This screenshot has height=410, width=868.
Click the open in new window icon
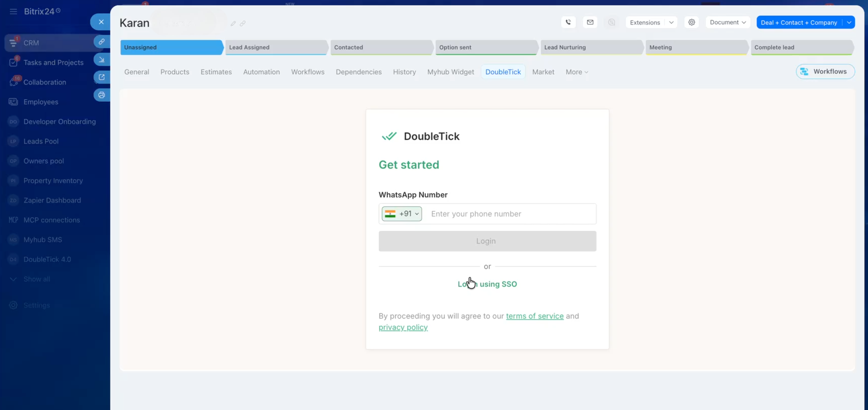coord(101,77)
